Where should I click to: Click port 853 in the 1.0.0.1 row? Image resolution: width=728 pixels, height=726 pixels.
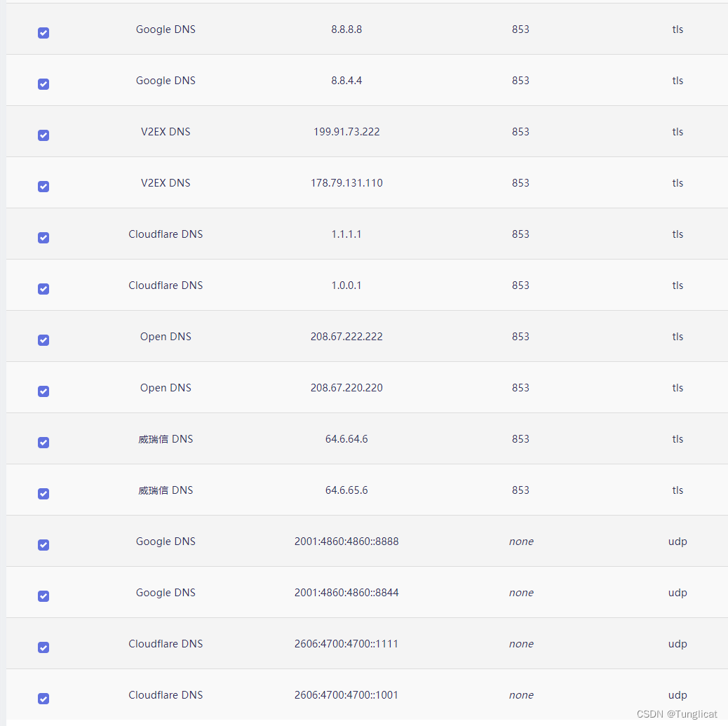coord(520,285)
